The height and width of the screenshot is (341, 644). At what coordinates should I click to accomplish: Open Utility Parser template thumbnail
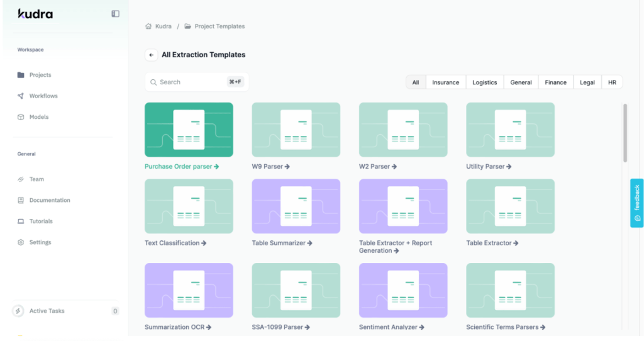click(x=511, y=130)
